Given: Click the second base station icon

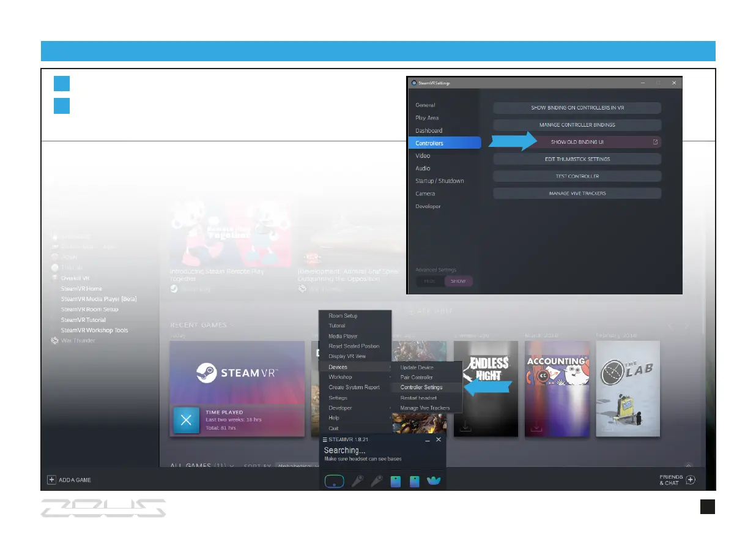Looking at the screenshot, I should tap(414, 481).
